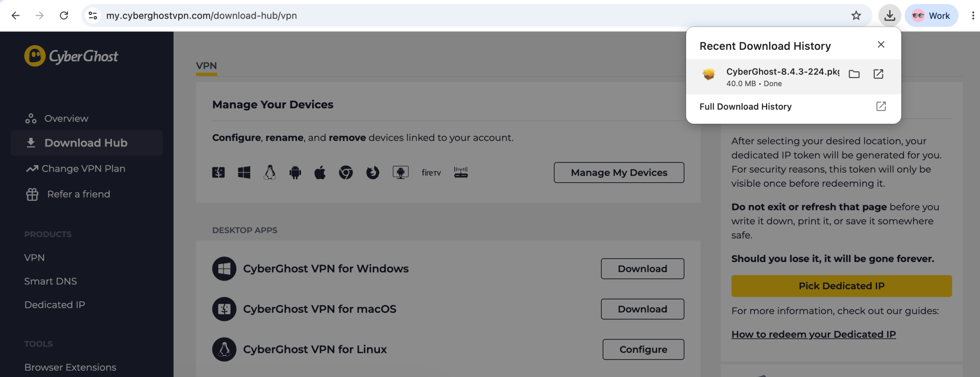
Task: Select Download Hub in sidebar
Action: 87,143
